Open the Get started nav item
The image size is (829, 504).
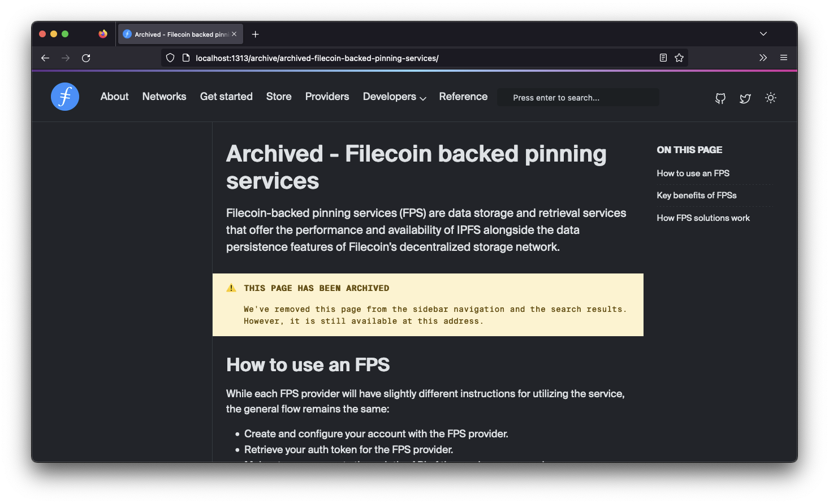point(226,97)
